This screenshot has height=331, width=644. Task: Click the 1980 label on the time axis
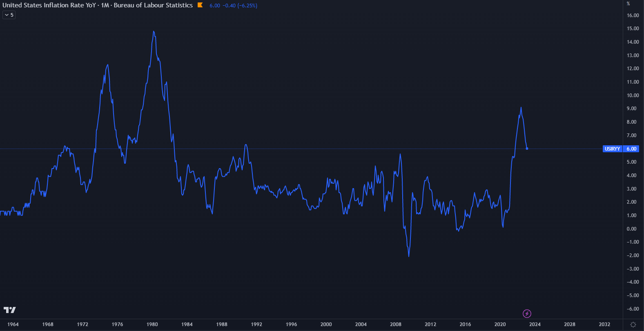(x=152, y=324)
